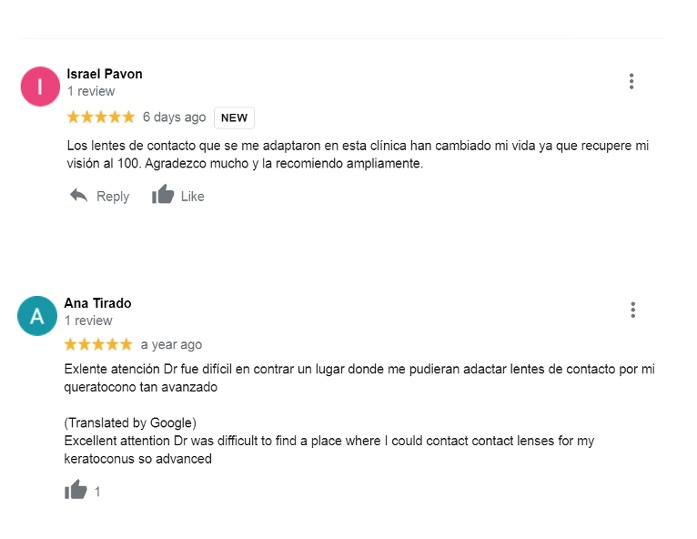
Task: Click the Reply arrow icon
Action: tap(79, 196)
